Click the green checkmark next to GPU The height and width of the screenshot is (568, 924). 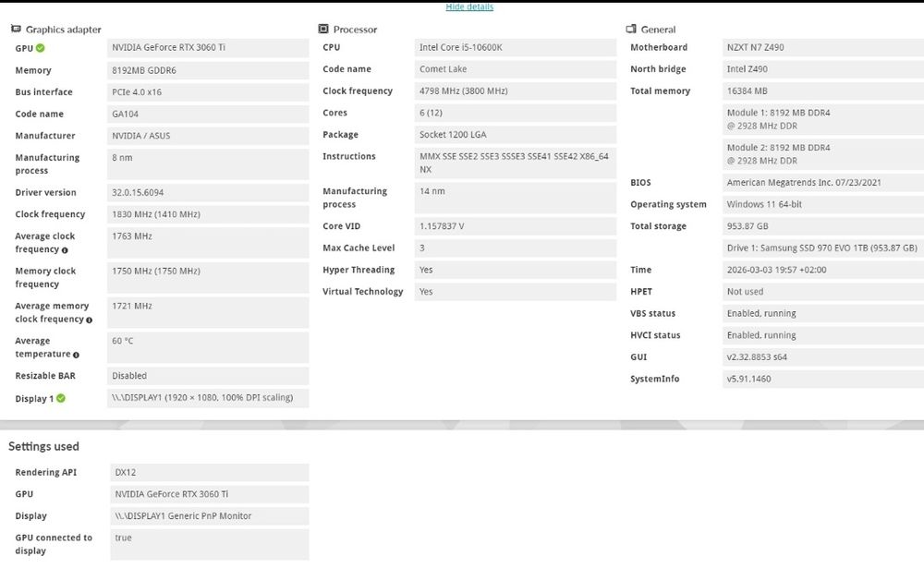40,48
